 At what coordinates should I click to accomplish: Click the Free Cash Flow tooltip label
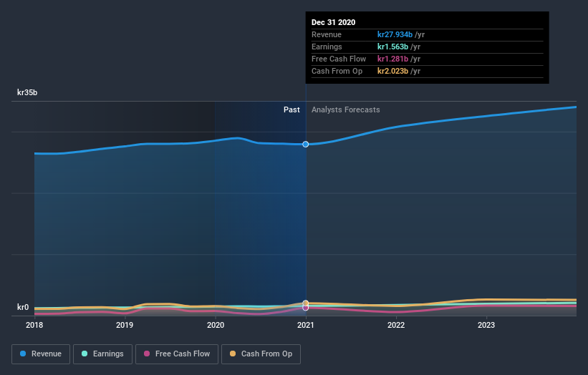[339, 59]
